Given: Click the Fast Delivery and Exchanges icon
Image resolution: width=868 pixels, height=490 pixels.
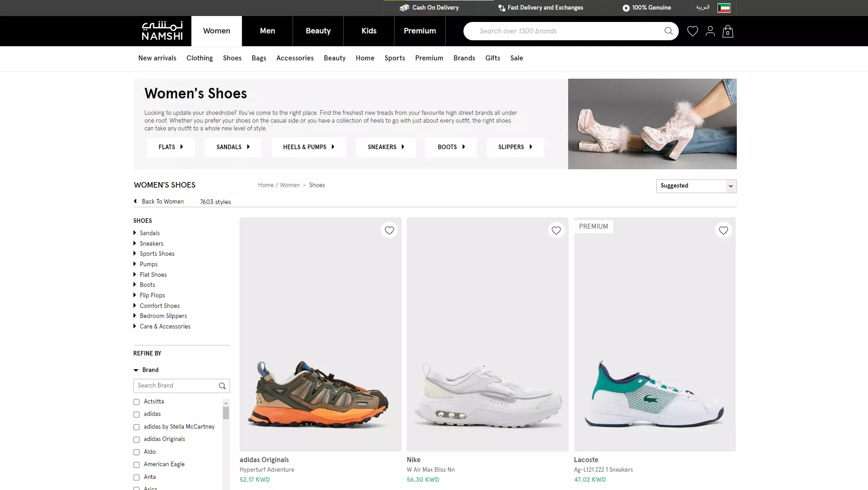Looking at the screenshot, I should [x=501, y=8].
